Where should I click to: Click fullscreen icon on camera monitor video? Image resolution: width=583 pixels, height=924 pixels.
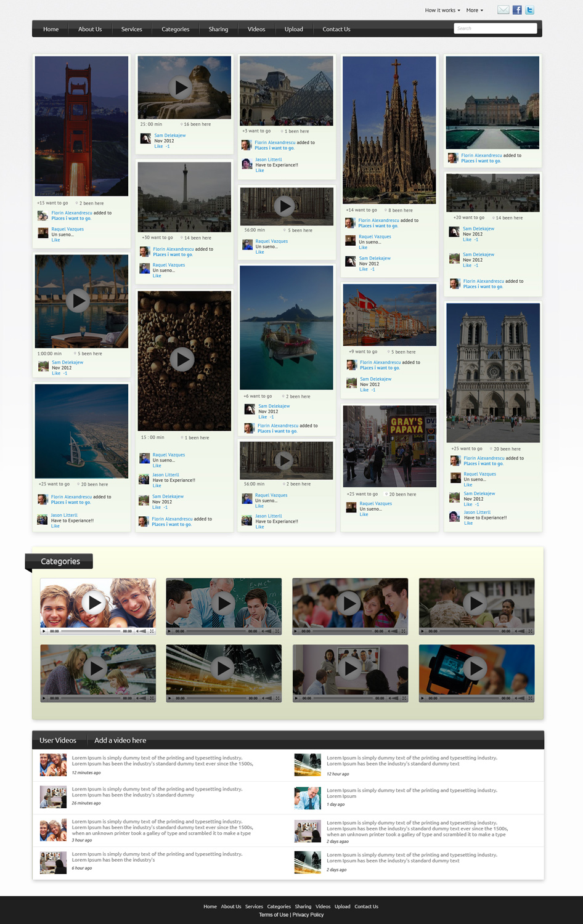(531, 699)
